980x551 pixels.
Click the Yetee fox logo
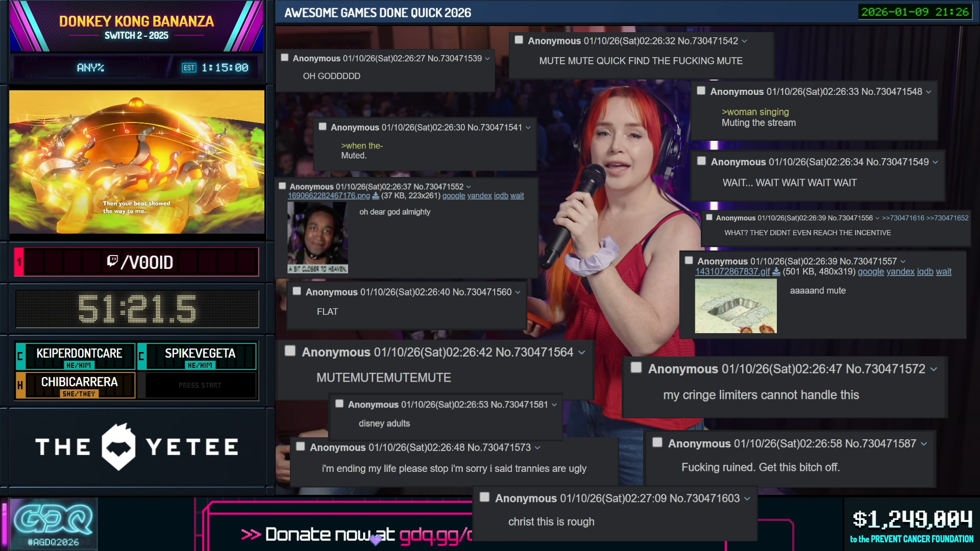point(118,447)
